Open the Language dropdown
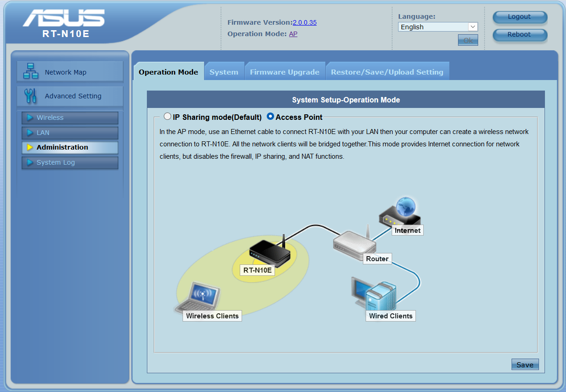Viewport: 566px width, 392px height. pyautogui.click(x=438, y=27)
